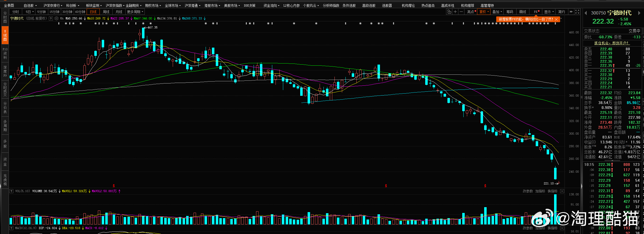Switch to 月线 monthly chart tab

tap(119, 12)
